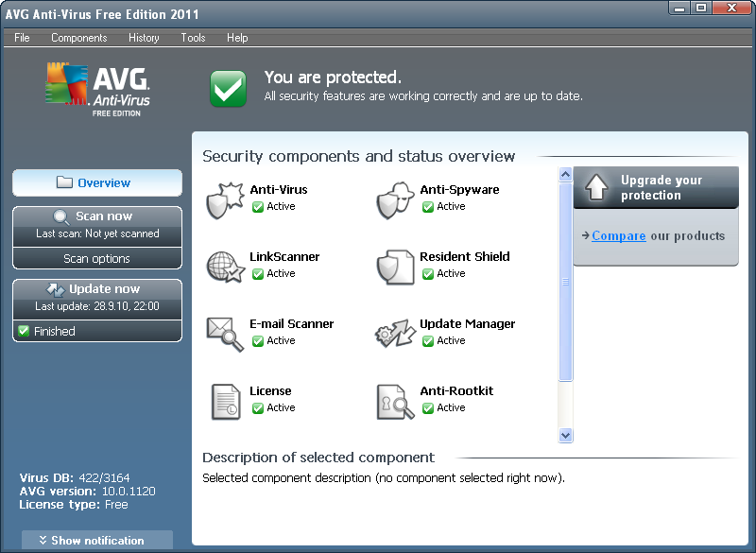Click the 'You are protected.' heading

click(x=333, y=78)
